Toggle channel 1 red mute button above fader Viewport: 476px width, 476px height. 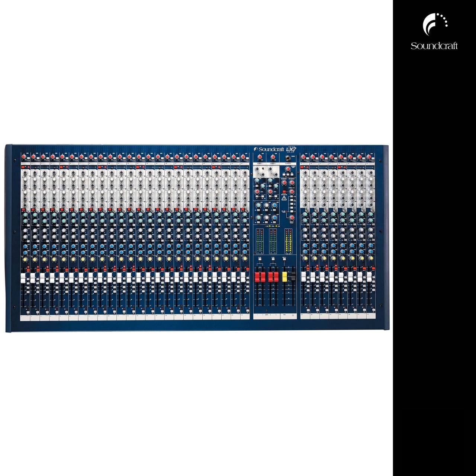28,270
